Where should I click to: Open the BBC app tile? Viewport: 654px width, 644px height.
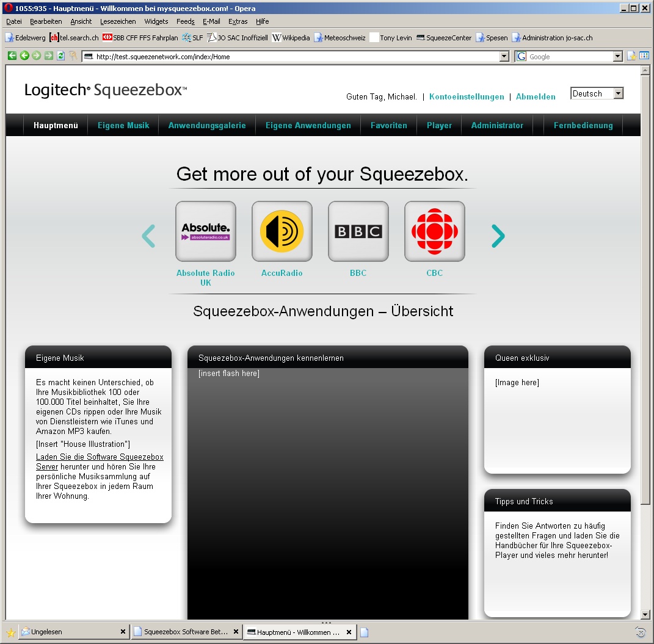coord(358,231)
